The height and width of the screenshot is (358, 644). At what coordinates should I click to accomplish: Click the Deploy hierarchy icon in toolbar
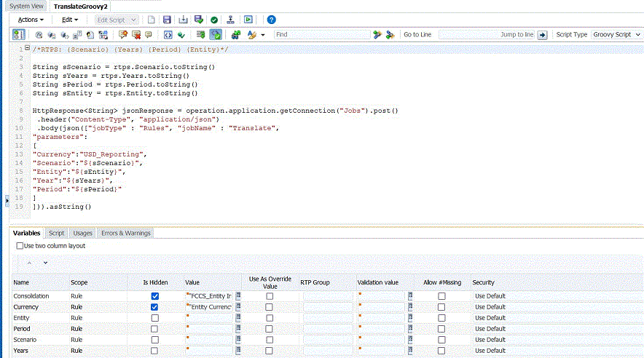pos(231,20)
